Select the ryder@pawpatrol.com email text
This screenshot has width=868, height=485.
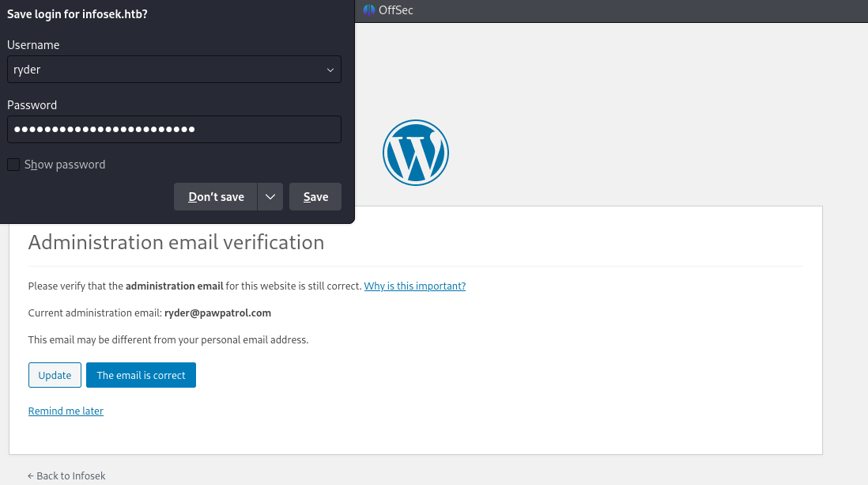point(217,313)
